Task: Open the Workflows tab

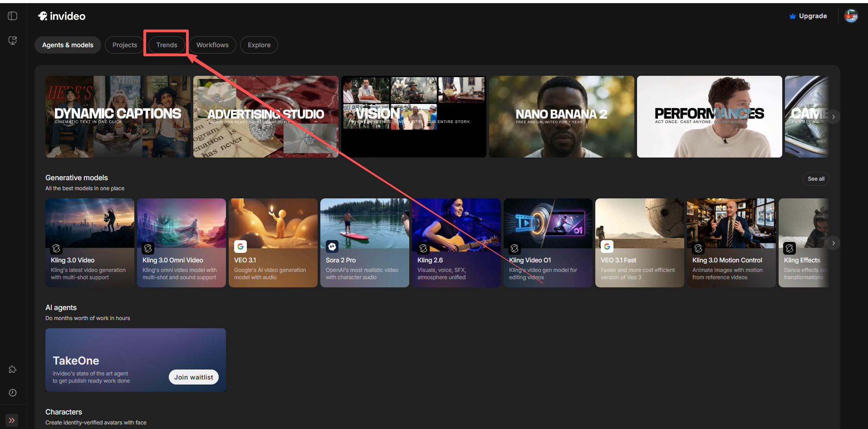Action: [x=212, y=45]
